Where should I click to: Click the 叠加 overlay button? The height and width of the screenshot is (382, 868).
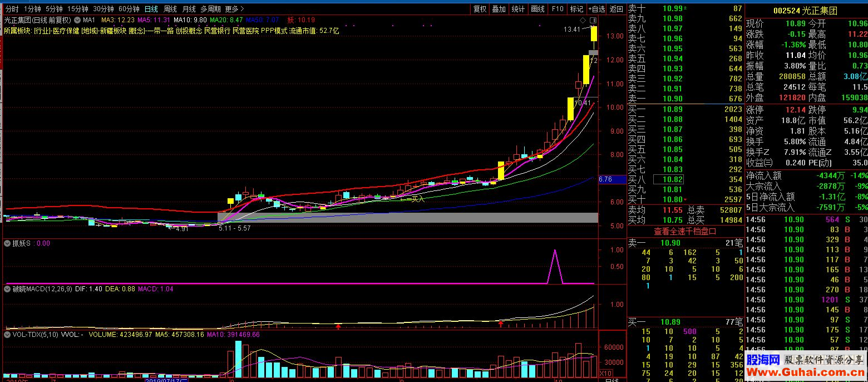pos(499,9)
